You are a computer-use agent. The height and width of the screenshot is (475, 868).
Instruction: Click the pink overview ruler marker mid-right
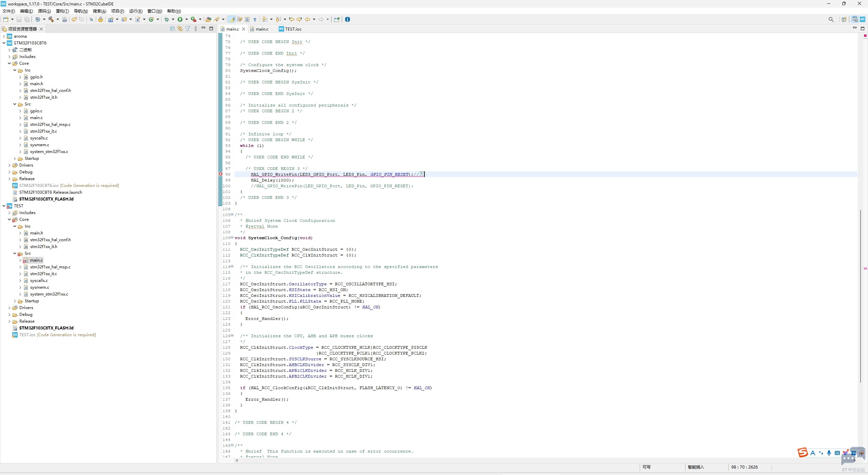coord(865,268)
